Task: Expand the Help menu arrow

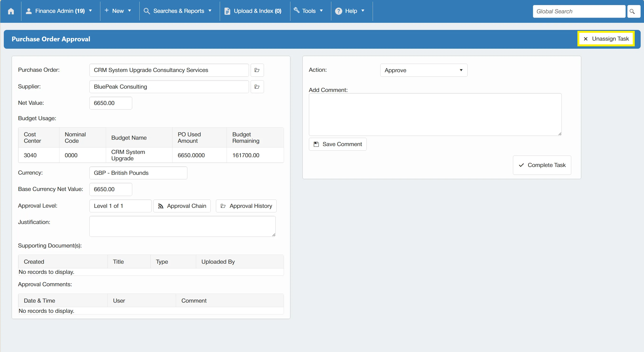Action: pos(363,11)
